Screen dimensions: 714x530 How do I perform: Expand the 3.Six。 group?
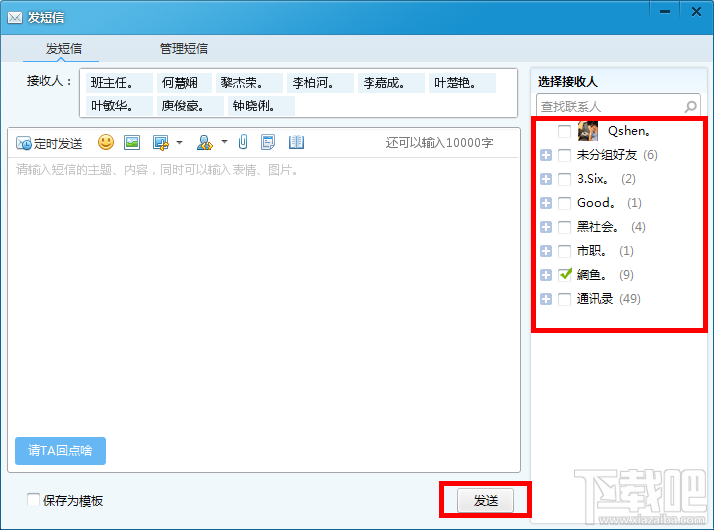(x=546, y=179)
